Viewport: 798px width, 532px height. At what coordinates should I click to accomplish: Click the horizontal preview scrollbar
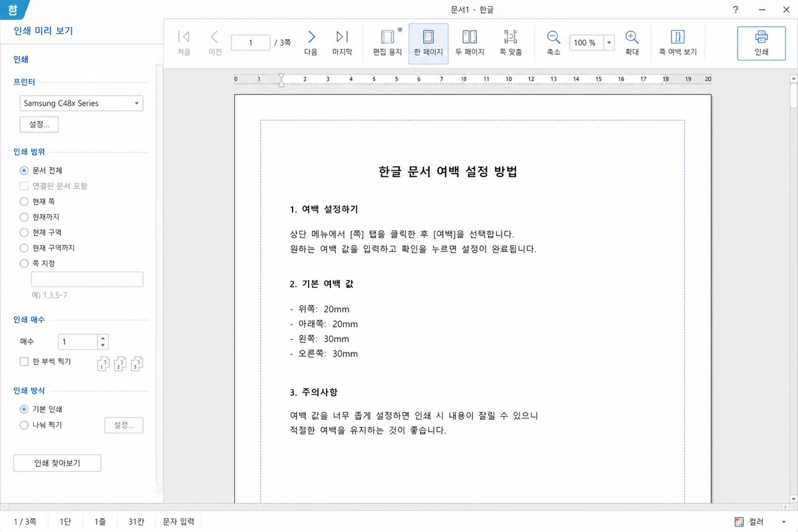395,507
